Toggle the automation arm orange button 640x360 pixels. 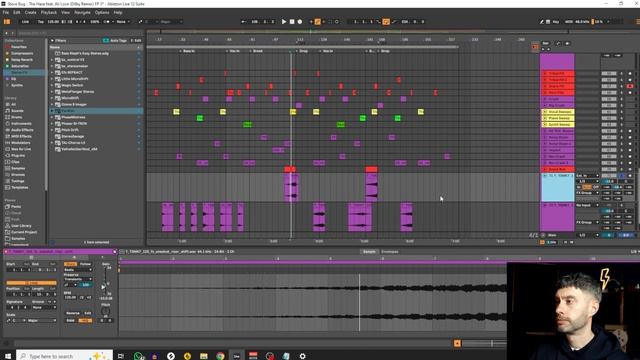[318, 22]
